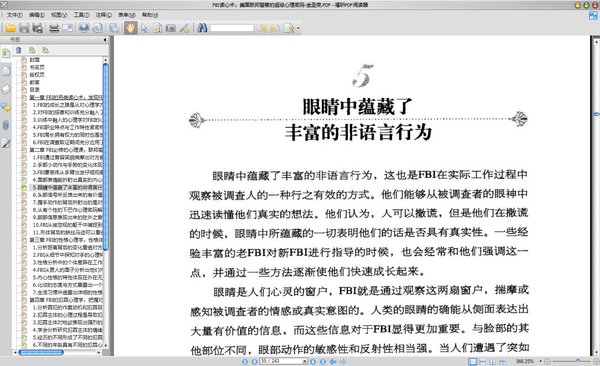
Task: Click the email/send document toolbar icon
Action: tap(67, 28)
